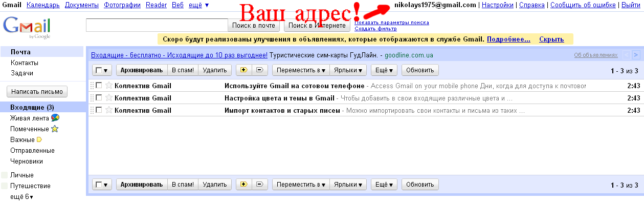Grab drag handle of 'Используйте Gmail' email row

[92, 86]
